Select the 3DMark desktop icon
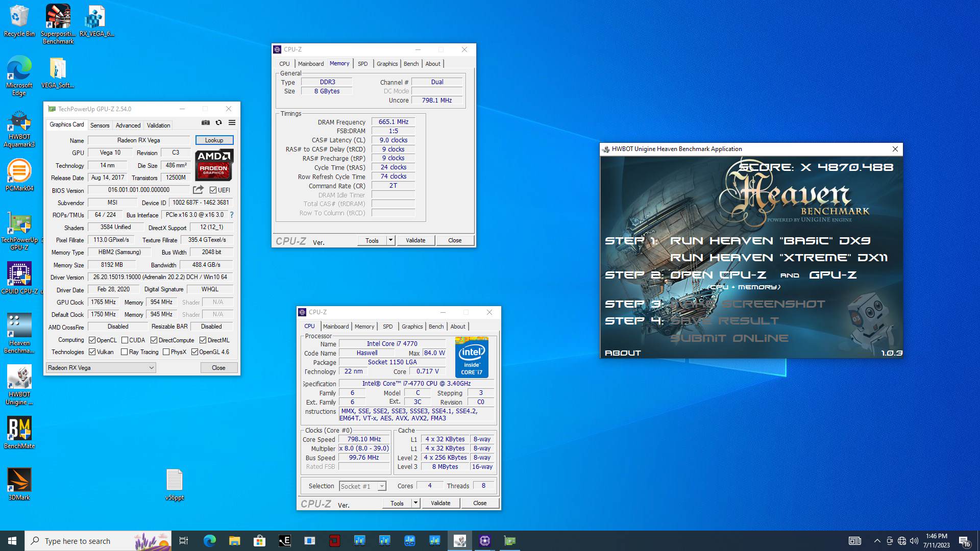The width and height of the screenshot is (980, 551). 19,484
